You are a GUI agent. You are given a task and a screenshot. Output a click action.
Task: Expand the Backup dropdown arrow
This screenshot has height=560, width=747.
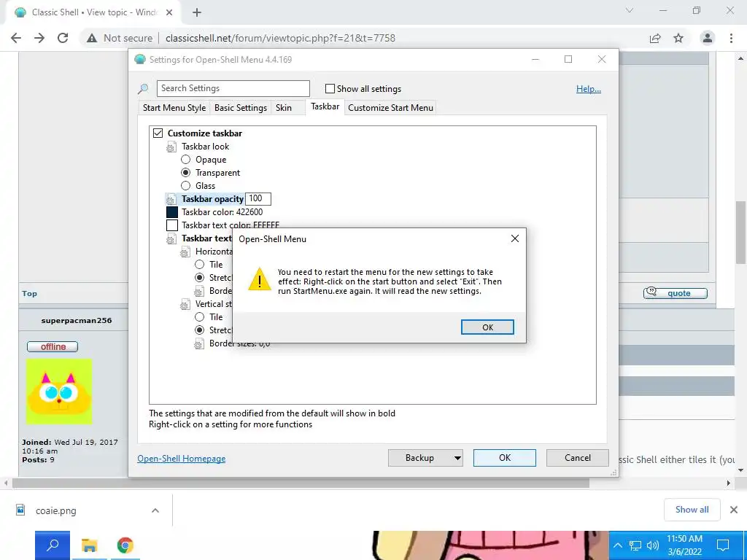click(x=457, y=458)
